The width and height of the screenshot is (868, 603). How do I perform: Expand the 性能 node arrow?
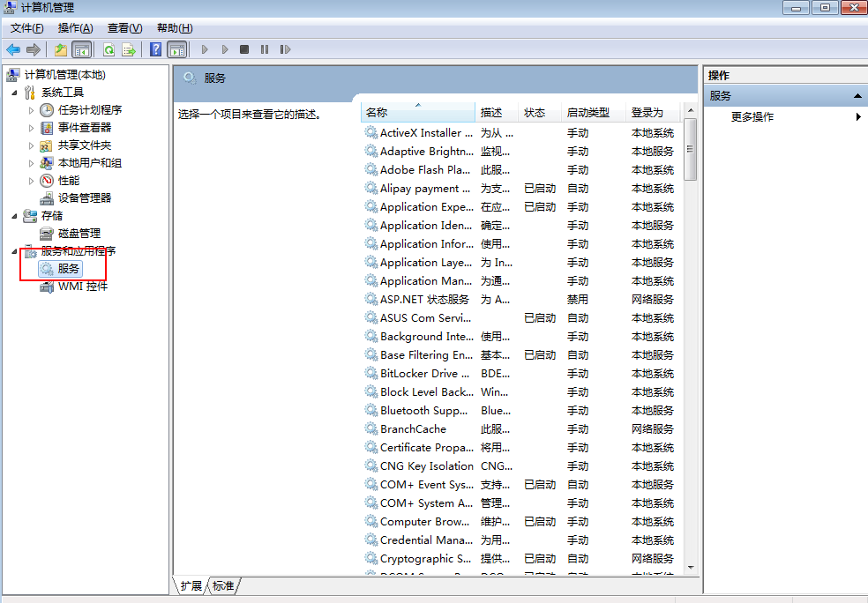point(31,181)
